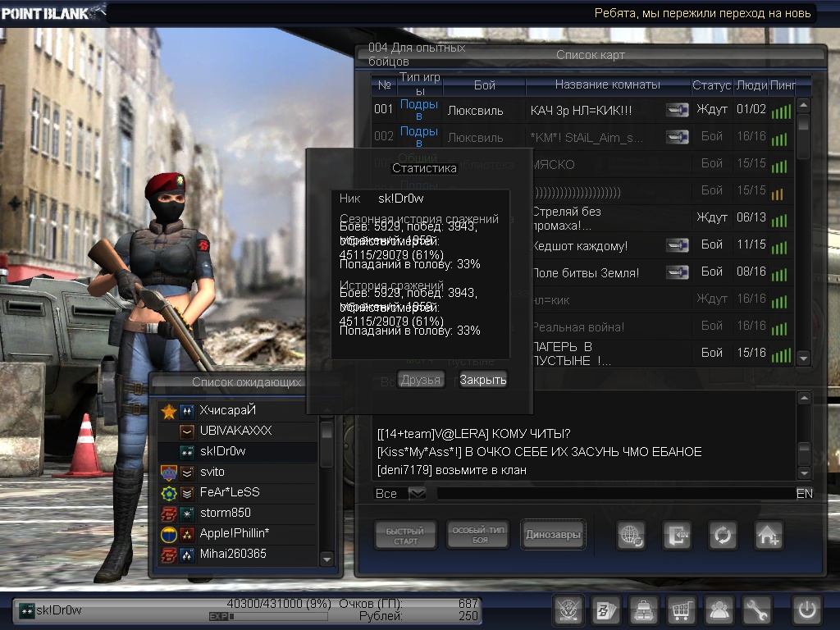This screenshot has width=840, height=630.
Task: Click the Динозавры button
Action: (553, 534)
